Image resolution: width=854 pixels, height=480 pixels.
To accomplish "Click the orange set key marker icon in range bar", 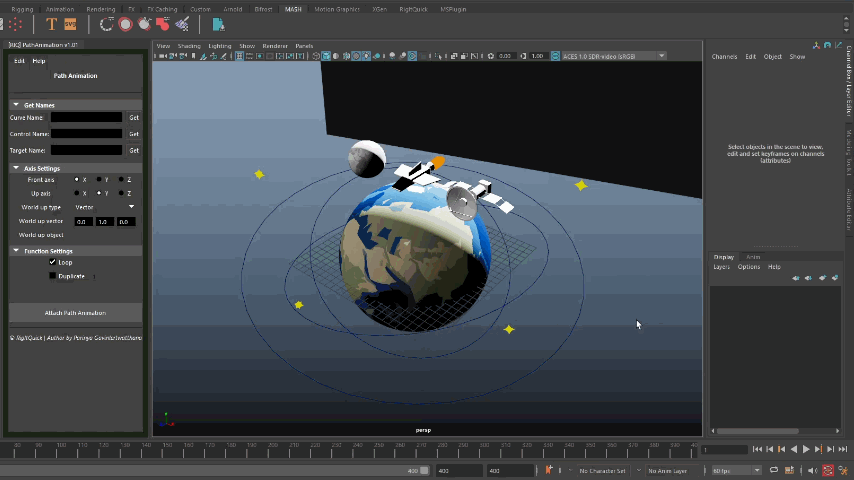I will click(x=548, y=470).
